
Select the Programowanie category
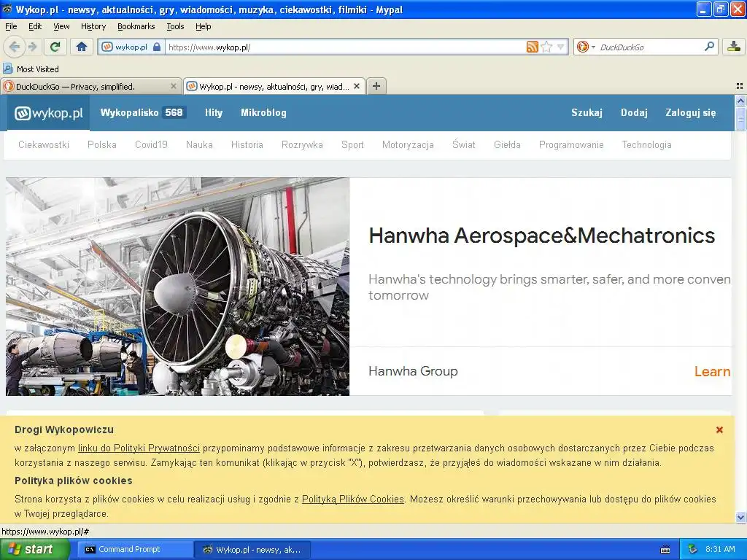click(x=571, y=145)
